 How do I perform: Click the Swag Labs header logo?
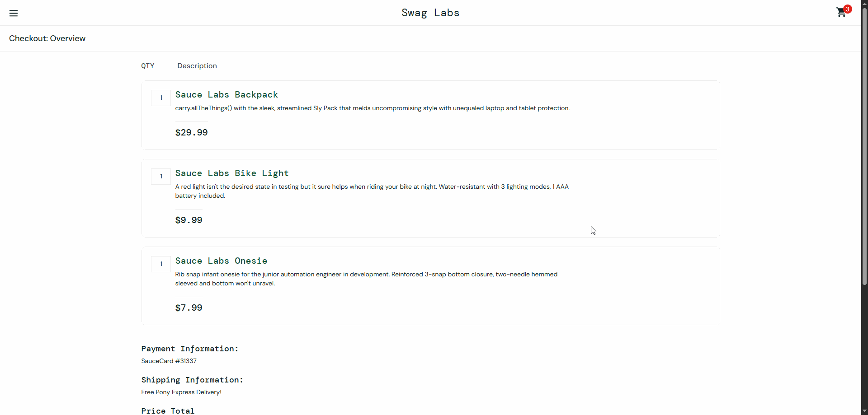(x=430, y=13)
